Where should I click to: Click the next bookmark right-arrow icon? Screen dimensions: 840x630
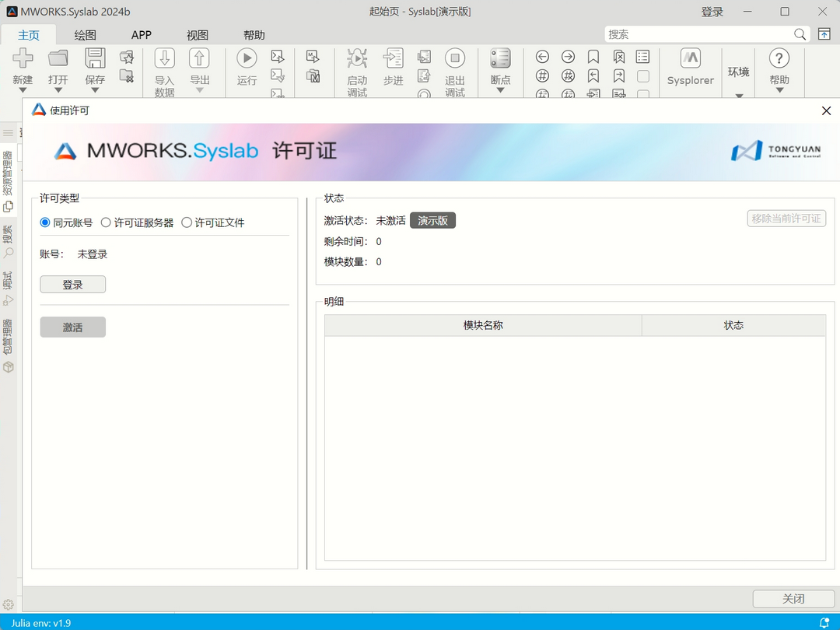[x=619, y=76]
